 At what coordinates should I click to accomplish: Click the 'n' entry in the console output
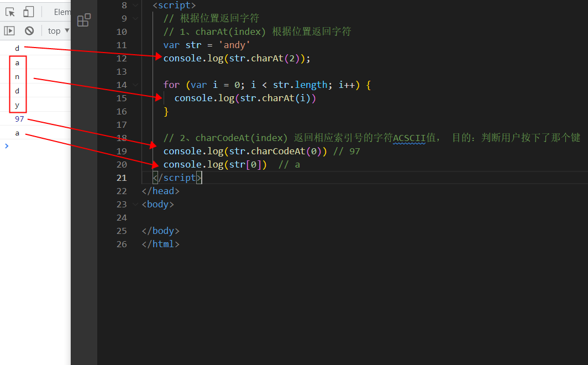[17, 77]
